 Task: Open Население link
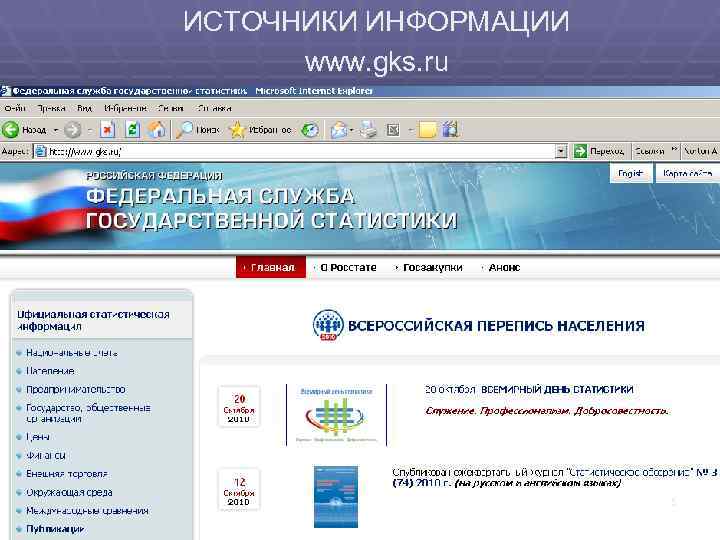coord(50,371)
